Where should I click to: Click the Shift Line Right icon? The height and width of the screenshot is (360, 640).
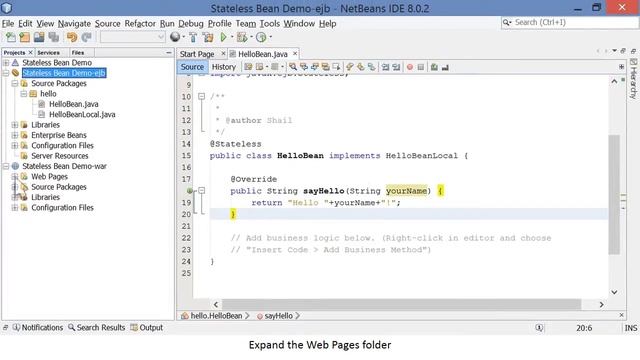(396, 67)
